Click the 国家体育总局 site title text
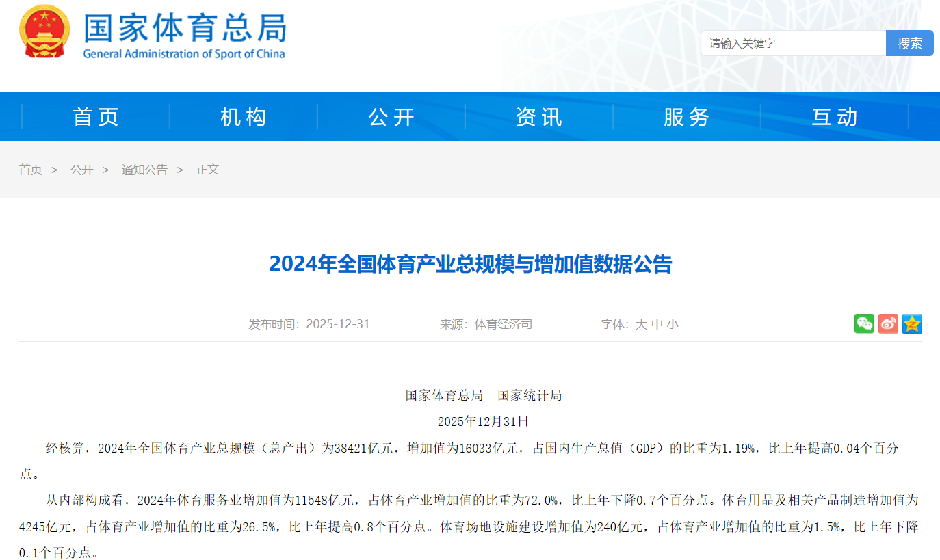 pyautogui.click(x=184, y=29)
